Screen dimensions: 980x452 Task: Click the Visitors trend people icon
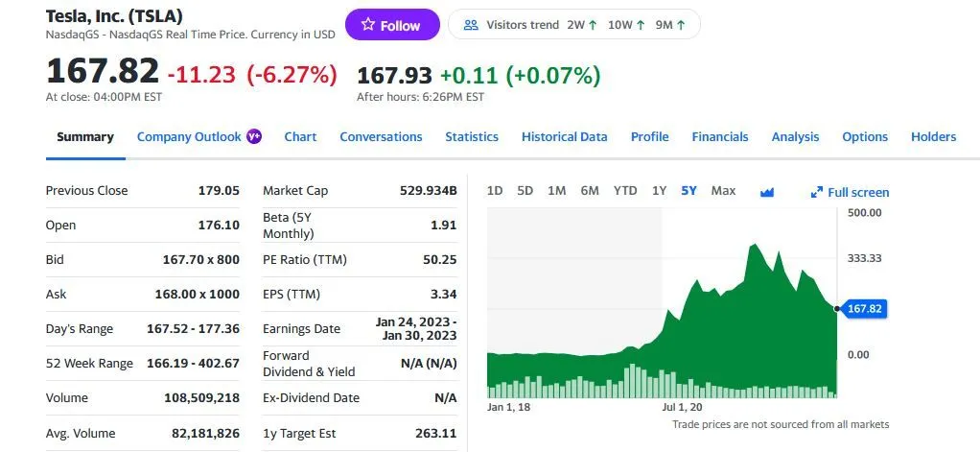(471, 25)
